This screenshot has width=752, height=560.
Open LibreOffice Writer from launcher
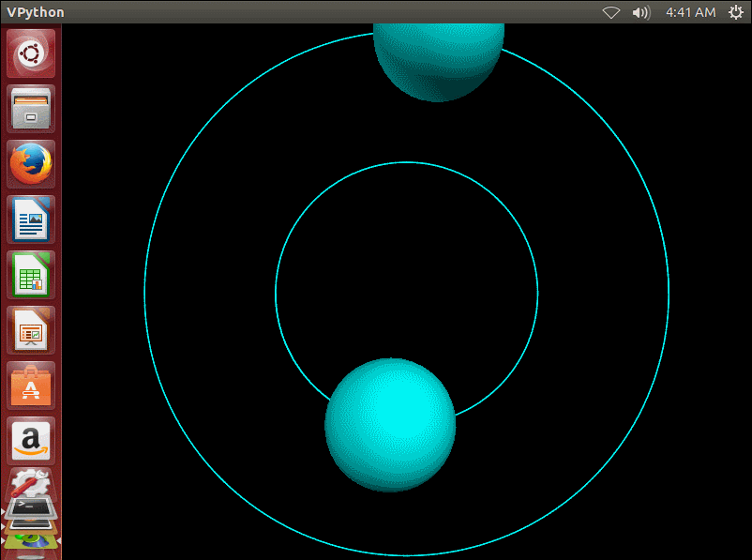[31, 219]
